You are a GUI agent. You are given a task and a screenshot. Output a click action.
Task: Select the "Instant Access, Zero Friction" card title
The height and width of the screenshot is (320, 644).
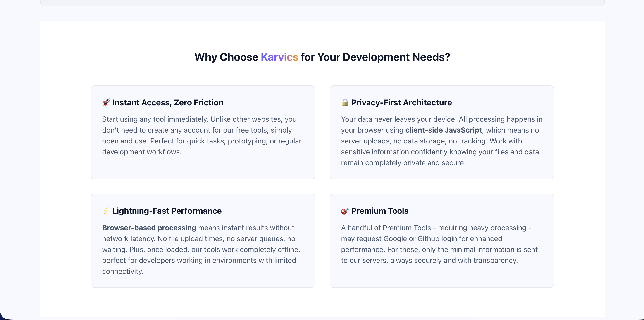[167, 103]
